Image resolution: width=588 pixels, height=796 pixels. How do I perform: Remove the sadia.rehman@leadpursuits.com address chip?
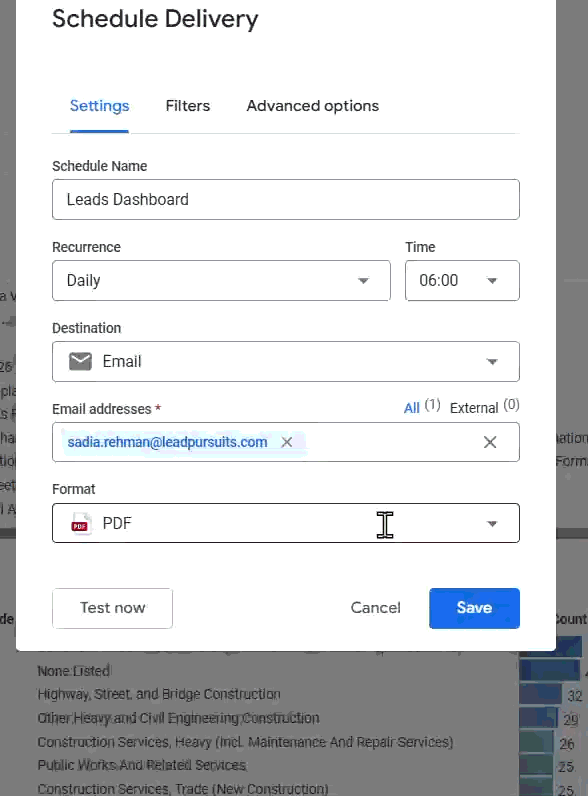[x=287, y=442]
